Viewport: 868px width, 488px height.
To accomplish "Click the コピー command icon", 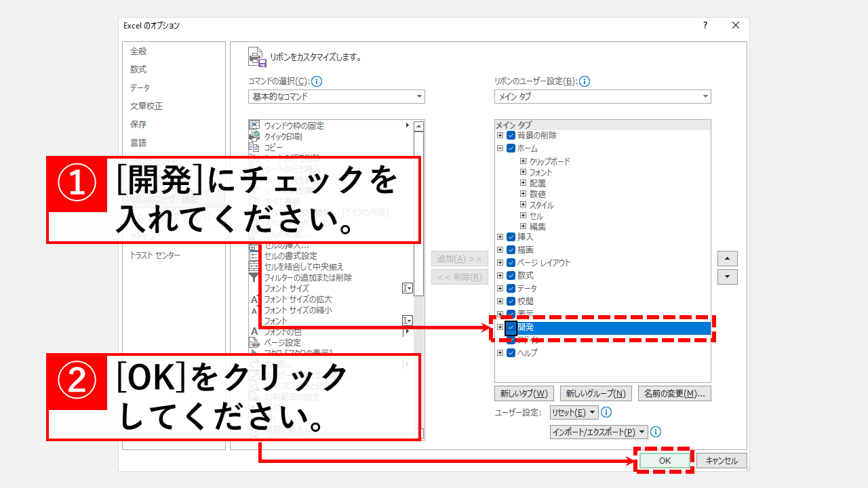I will pyautogui.click(x=254, y=147).
